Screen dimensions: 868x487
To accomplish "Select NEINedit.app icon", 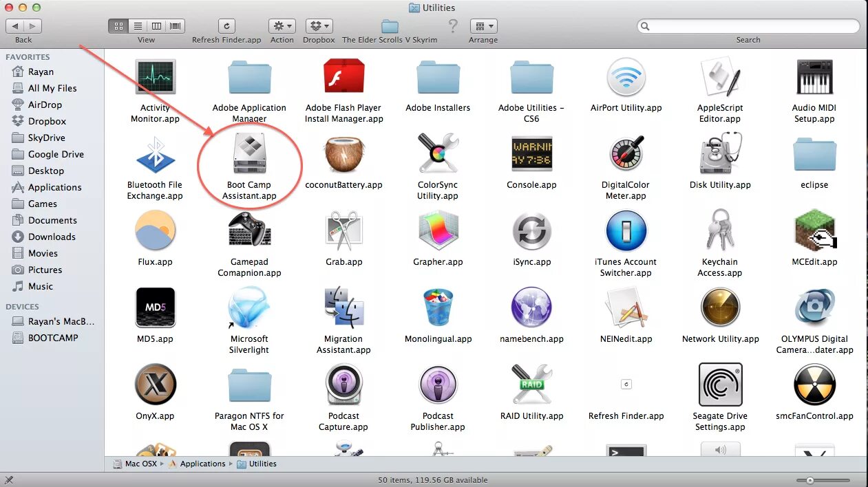I will point(626,308).
